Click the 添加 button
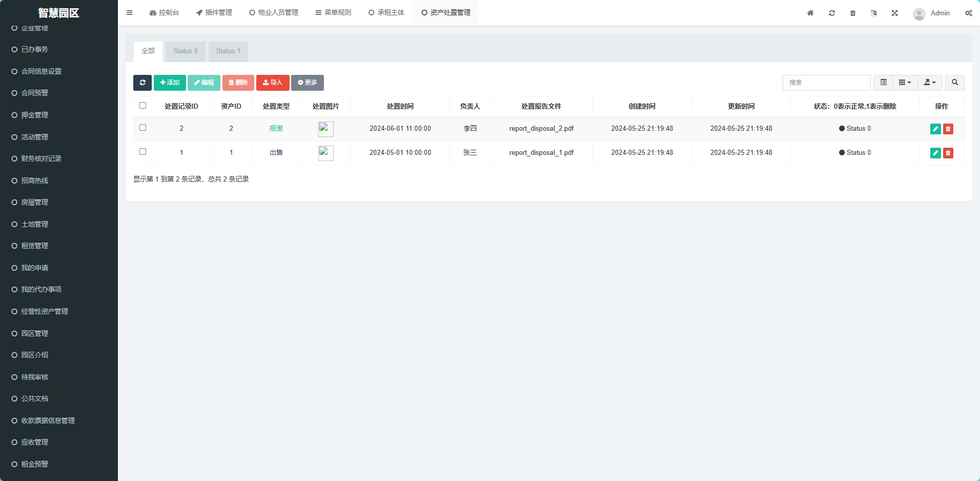 pyautogui.click(x=170, y=83)
